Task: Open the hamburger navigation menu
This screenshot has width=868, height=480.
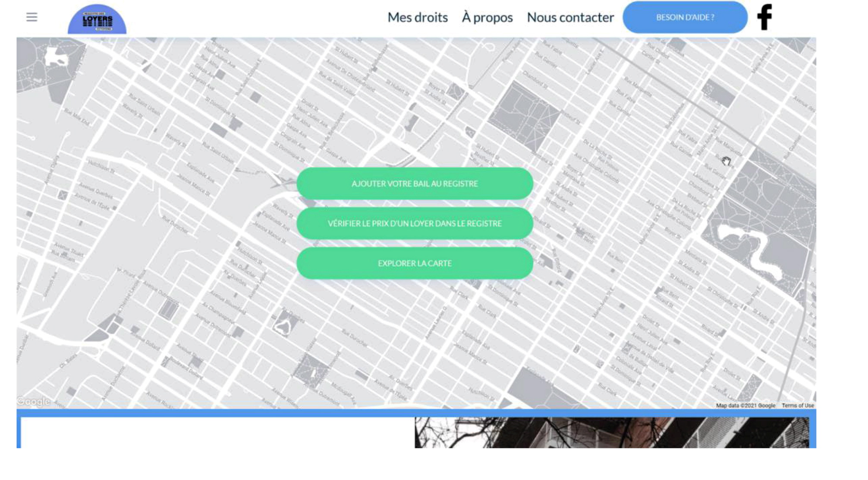Action: 31,17
